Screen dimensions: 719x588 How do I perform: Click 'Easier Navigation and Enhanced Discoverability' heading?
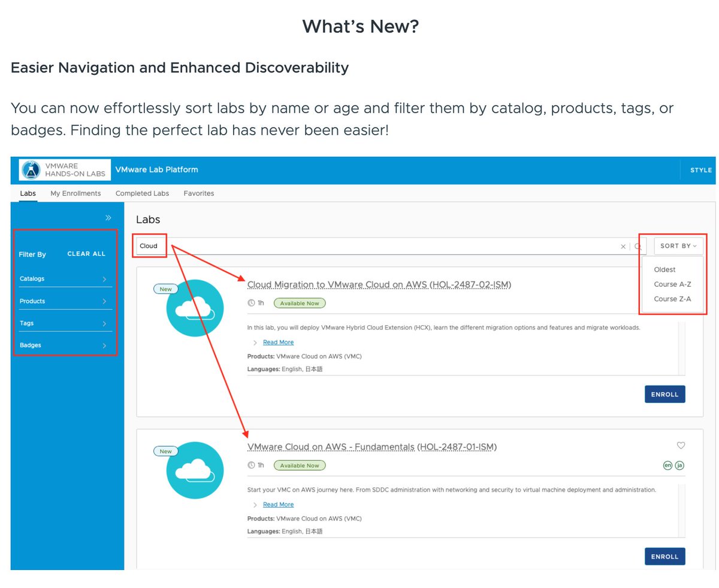[x=180, y=68]
